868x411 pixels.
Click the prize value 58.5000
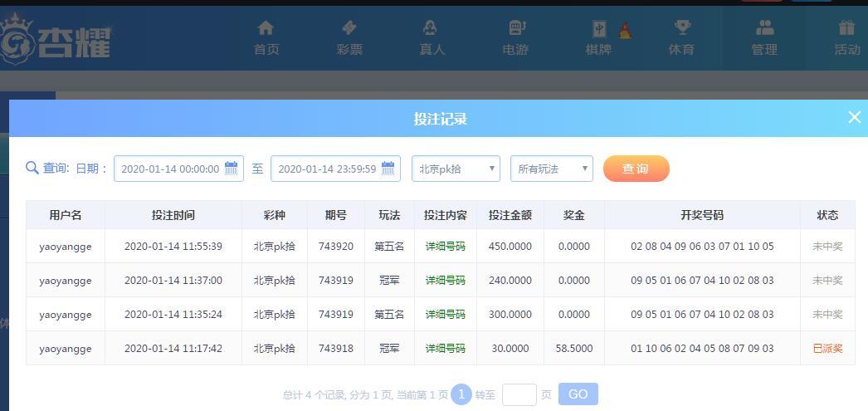tap(574, 349)
